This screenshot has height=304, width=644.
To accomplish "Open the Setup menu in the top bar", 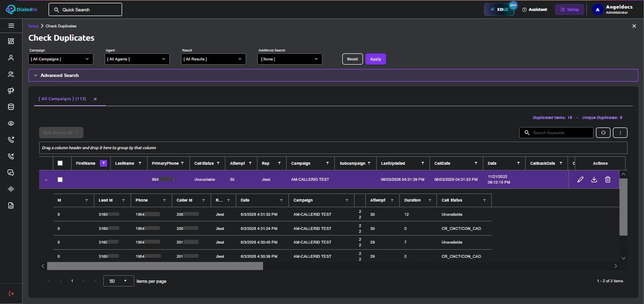I will (569, 9).
